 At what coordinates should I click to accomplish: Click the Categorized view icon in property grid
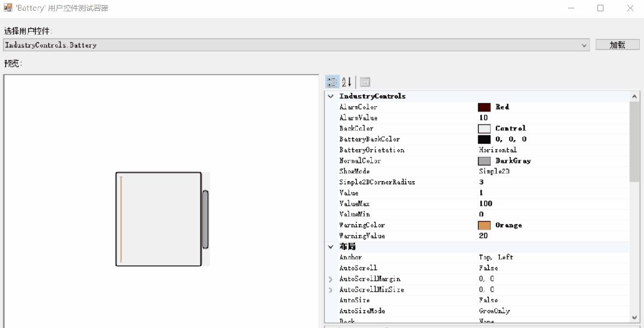click(332, 82)
